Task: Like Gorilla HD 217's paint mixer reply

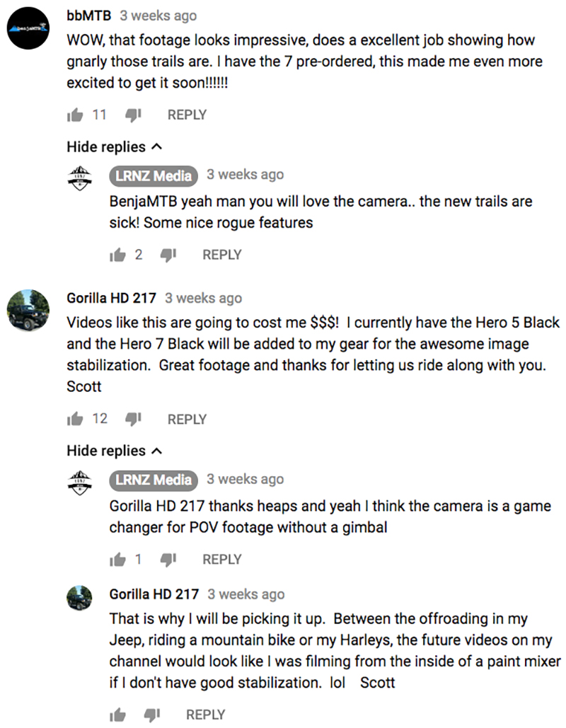Action: (x=117, y=715)
